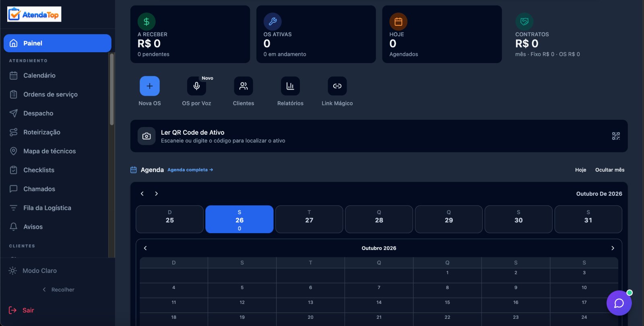
Task: Collapse the sidebar with Recolher
Action: (58, 289)
